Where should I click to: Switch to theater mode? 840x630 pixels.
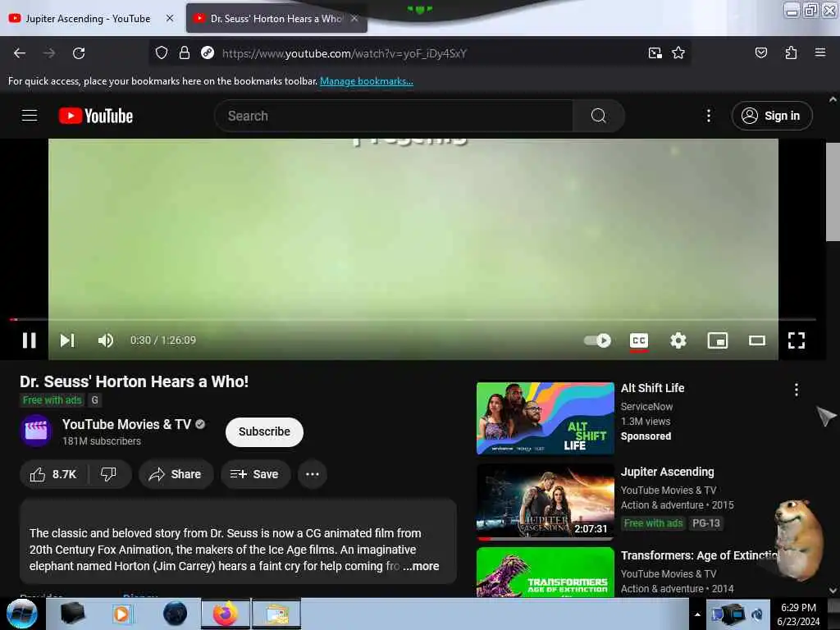coord(757,340)
